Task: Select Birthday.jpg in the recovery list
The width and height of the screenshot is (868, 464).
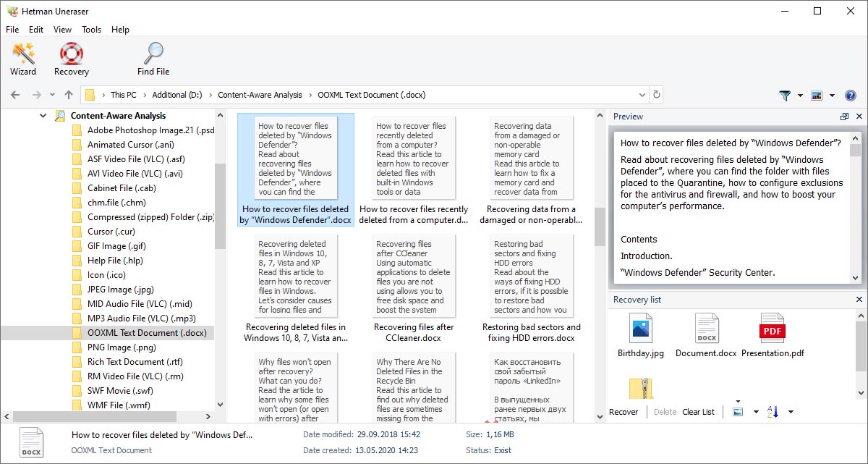Action: [641, 336]
